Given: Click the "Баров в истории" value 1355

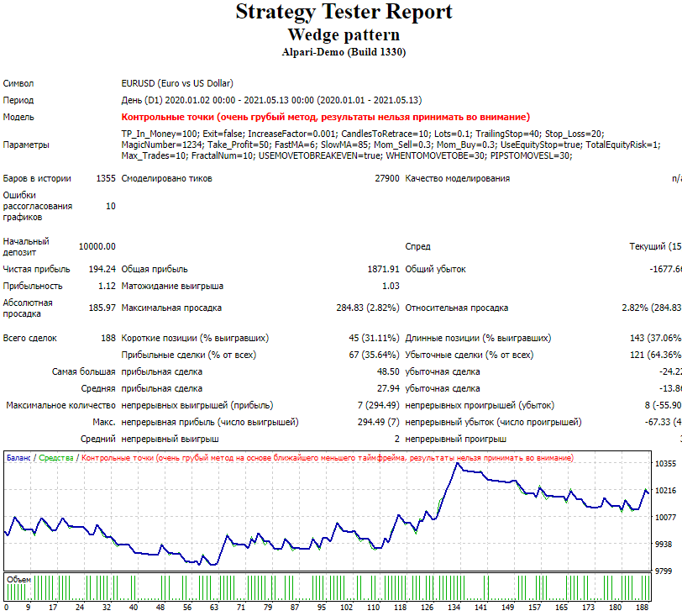Looking at the screenshot, I should (x=105, y=178).
